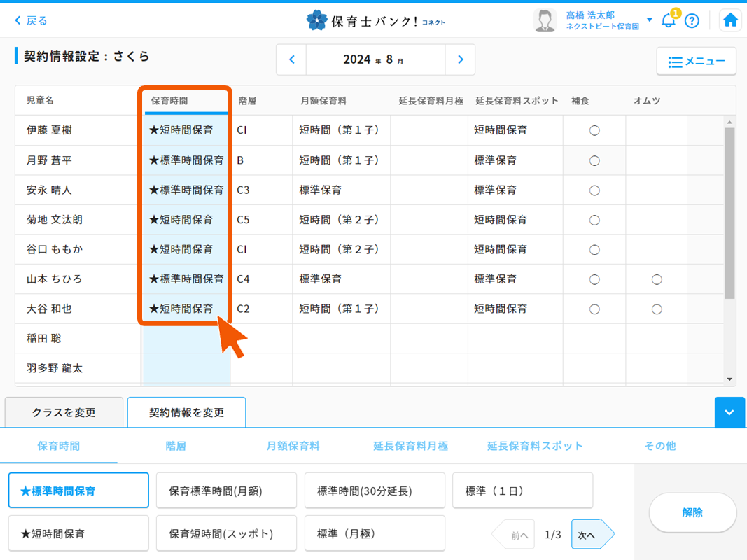Toggle オムツ circle for 大谷 和也
The height and width of the screenshot is (560, 747).
(x=657, y=309)
